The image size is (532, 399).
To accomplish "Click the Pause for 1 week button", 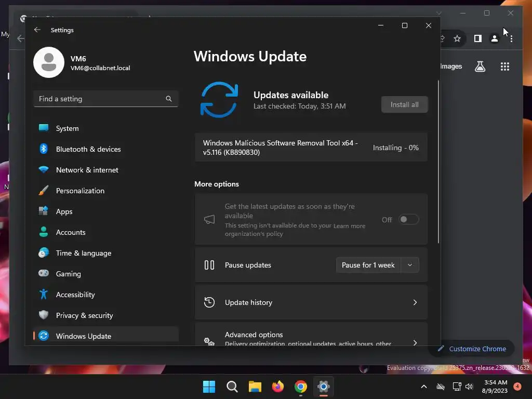I will click(x=368, y=265).
